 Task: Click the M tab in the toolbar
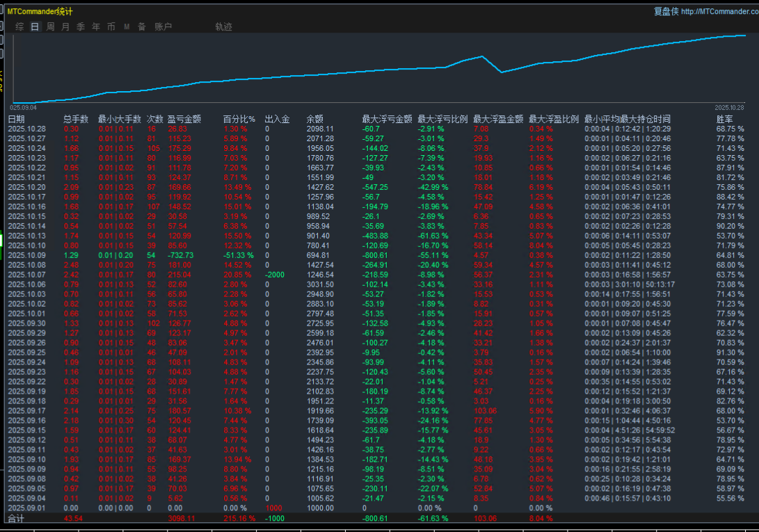pyautogui.click(x=127, y=27)
